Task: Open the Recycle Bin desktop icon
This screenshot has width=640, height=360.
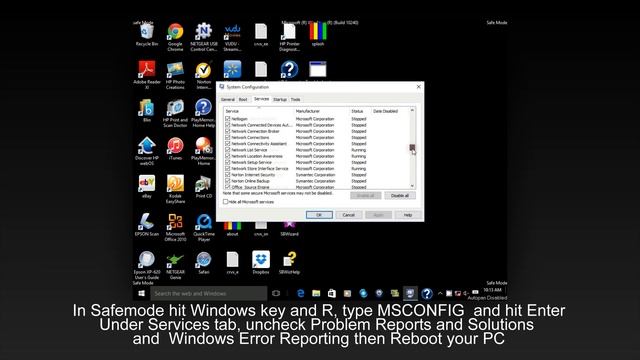Action: point(147,35)
